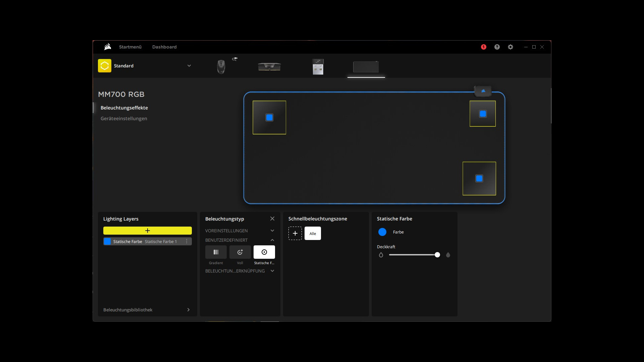The image size is (644, 362).
Task: Choose the Gradient lighting type icon
Action: (216, 252)
